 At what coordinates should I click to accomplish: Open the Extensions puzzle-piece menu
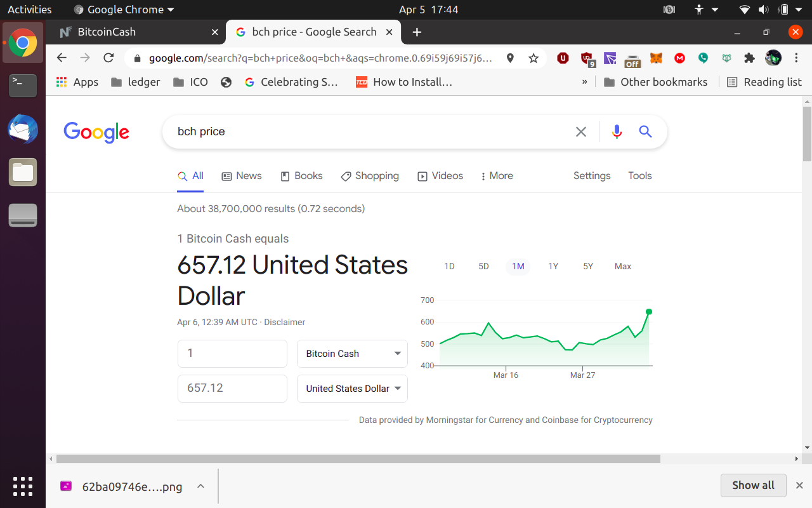pos(749,58)
